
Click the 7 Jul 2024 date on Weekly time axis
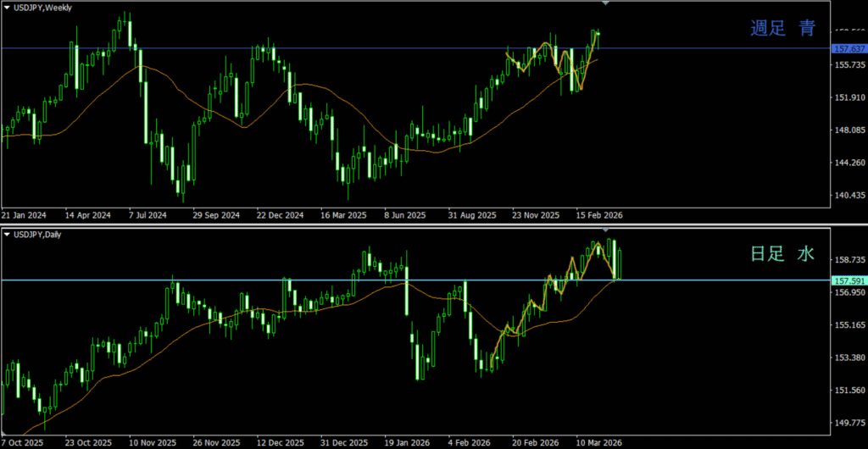(x=148, y=215)
